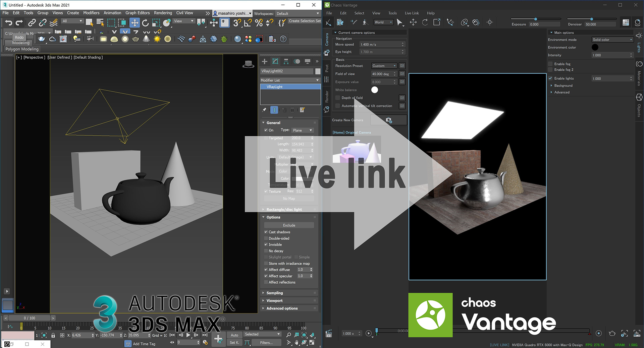
Task: Click the Key Mode lock icon in 3ds Max status bar
Action: tap(53, 335)
